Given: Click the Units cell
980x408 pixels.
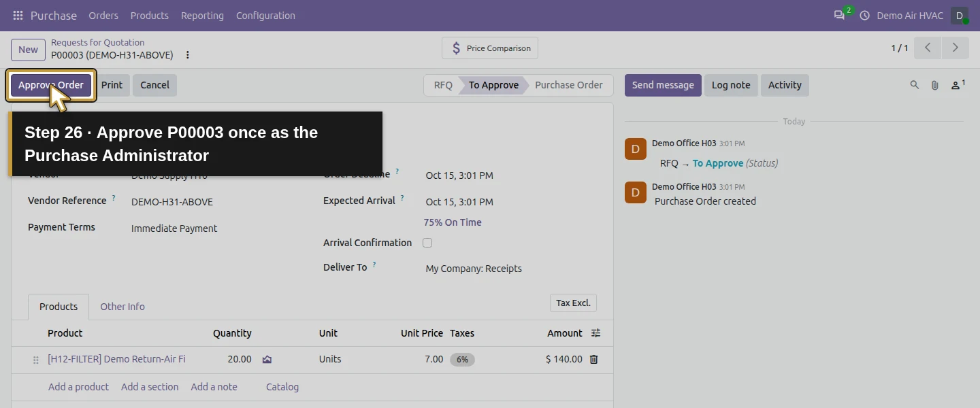Looking at the screenshot, I should [330, 359].
